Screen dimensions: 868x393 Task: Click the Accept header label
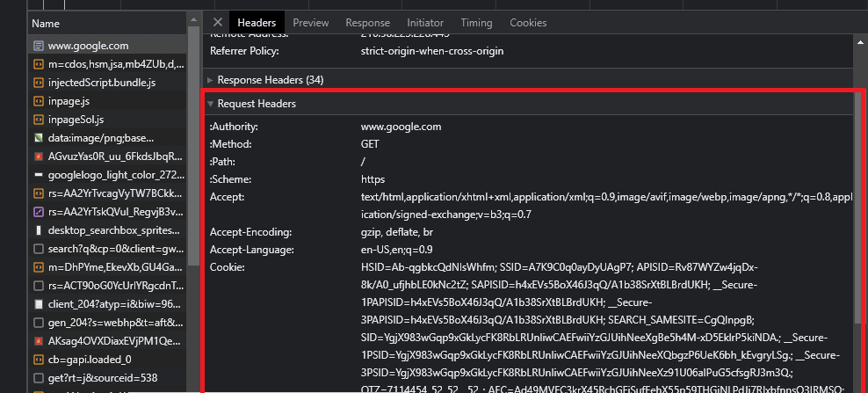point(227,197)
